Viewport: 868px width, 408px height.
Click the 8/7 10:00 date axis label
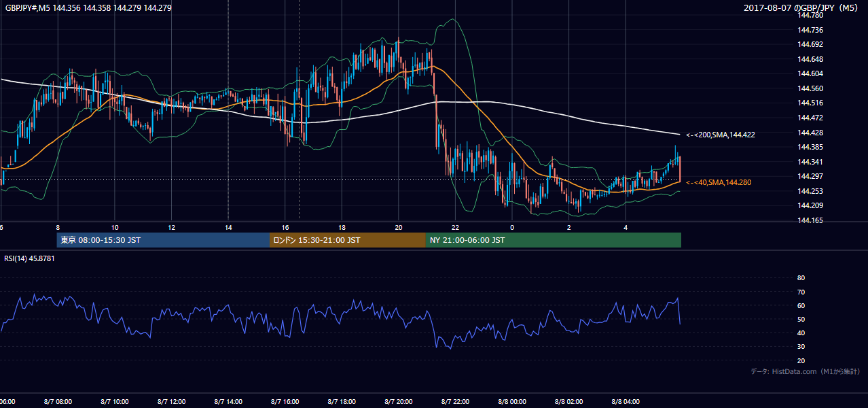[114, 401]
